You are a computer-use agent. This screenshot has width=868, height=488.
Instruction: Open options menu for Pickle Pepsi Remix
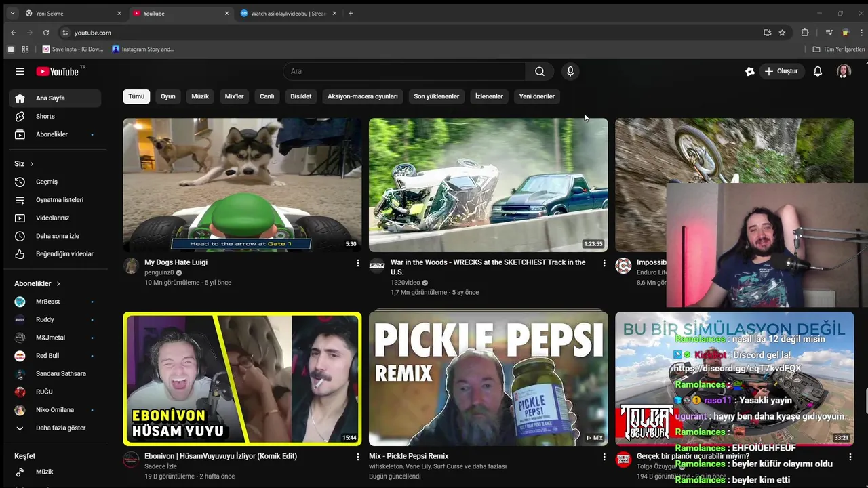click(604, 457)
